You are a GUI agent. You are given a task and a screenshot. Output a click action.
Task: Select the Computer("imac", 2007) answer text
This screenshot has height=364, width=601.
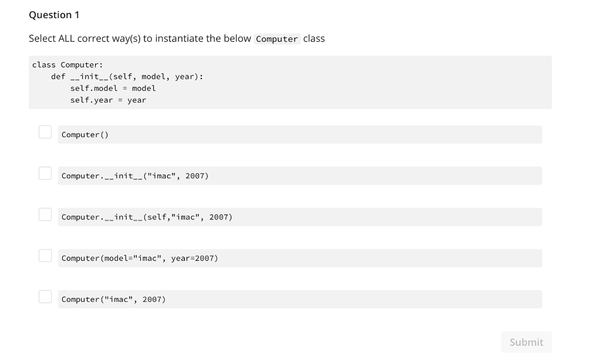point(114,299)
